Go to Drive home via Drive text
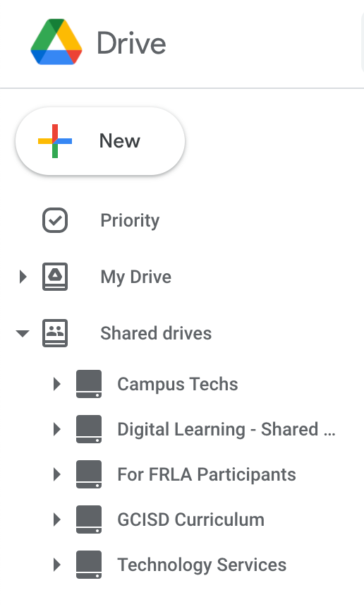The image size is (364, 607). point(131,43)
